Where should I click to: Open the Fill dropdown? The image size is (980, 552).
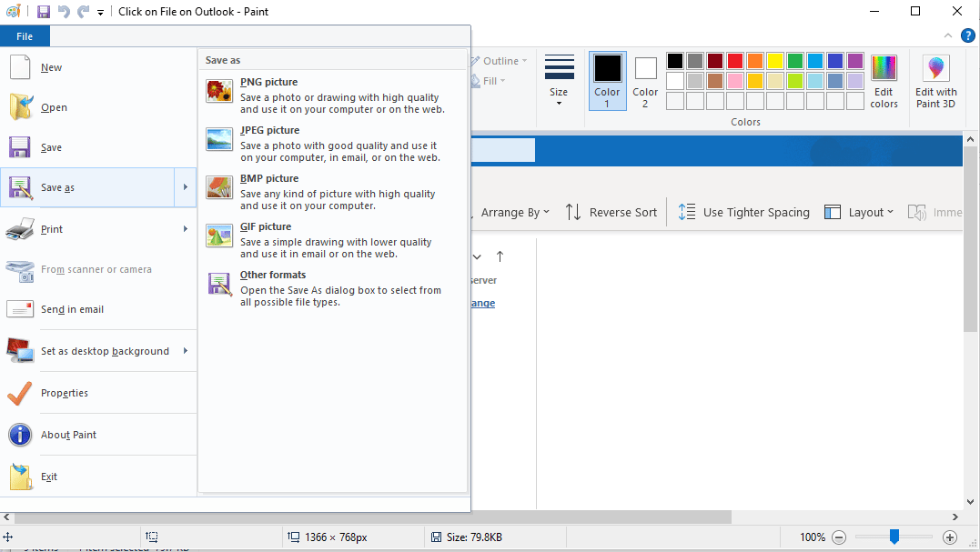(x=489, y=81)
